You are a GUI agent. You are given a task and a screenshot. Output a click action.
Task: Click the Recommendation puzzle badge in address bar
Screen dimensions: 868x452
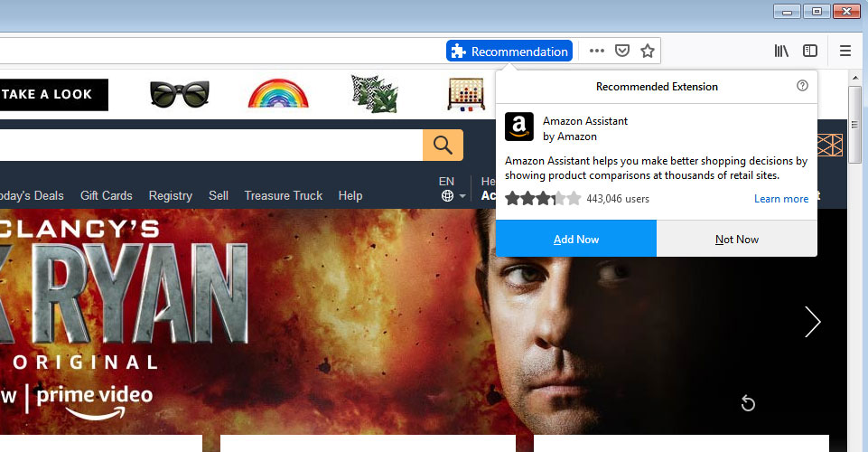509,52
